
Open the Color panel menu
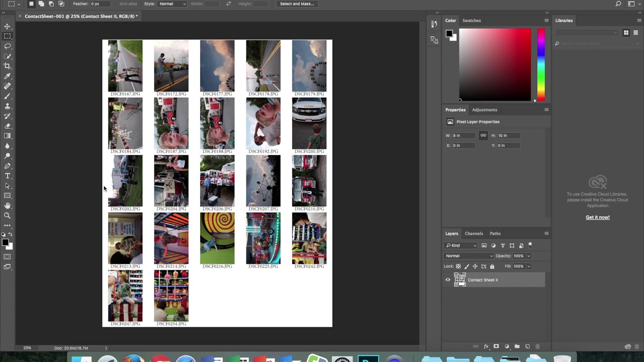click(x=546, y=21)
